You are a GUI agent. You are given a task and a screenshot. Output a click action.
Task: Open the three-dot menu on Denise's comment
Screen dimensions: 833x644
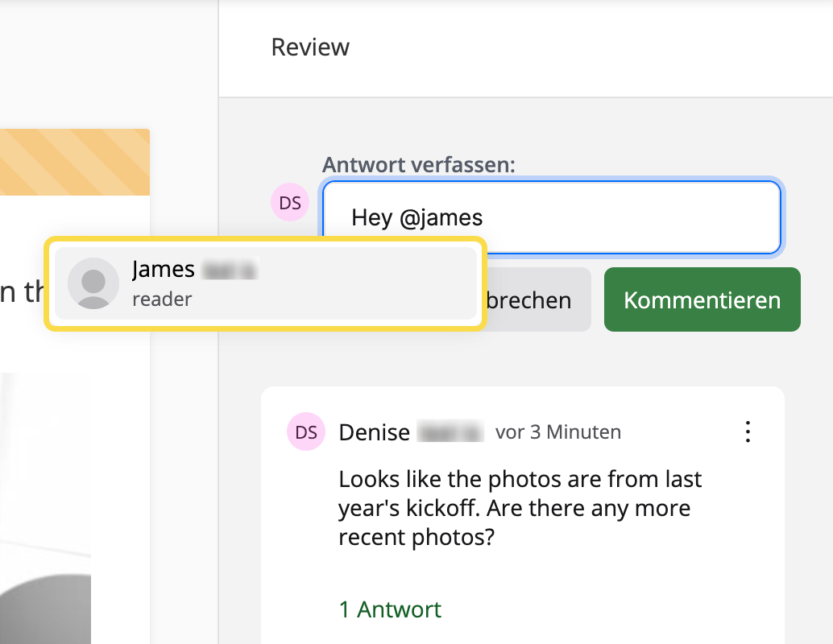point(748,432)
